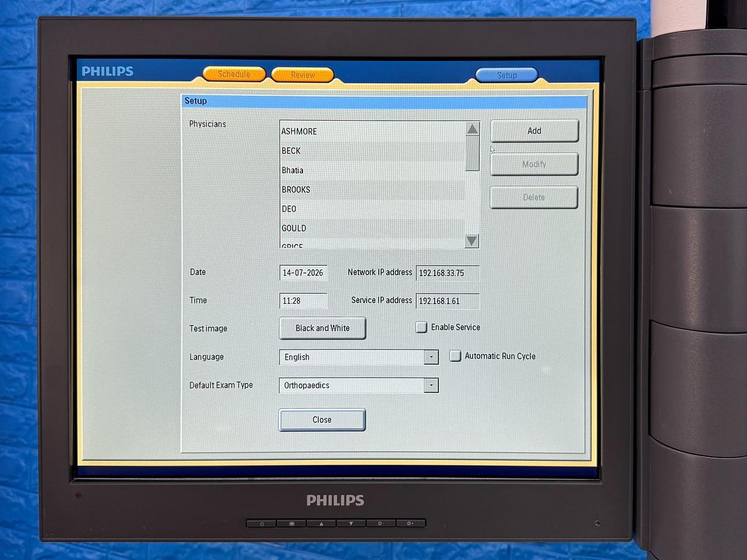Click the Close button in Setup
The height and width of the screenshot is (560, 747).
(x=322, y=419)
